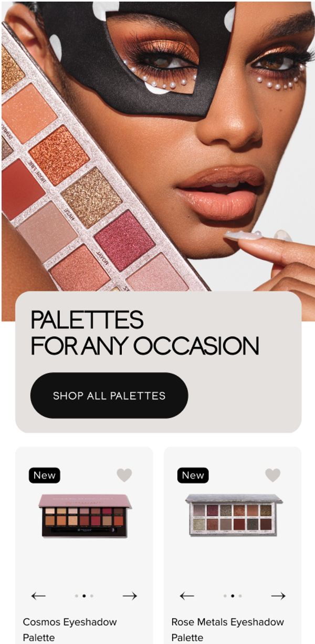315x644 pixels.
Task: Select third carousel dot under Cosmos palette
Action: [x=91, y=596]
